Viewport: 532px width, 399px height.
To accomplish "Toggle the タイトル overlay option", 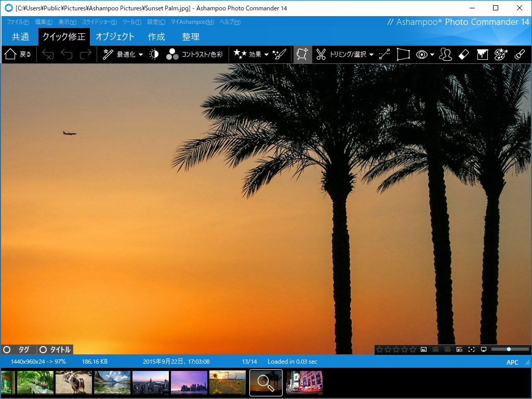I will (x=55, y=350).
